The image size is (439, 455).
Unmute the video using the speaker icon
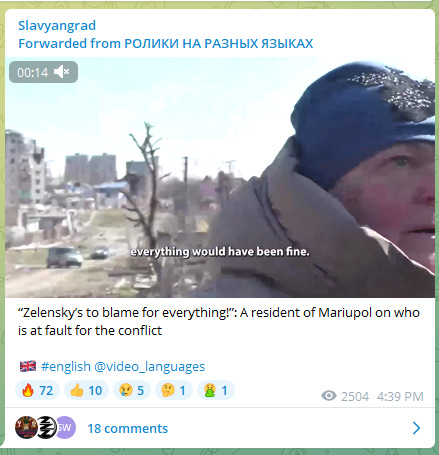click(62, 72)
